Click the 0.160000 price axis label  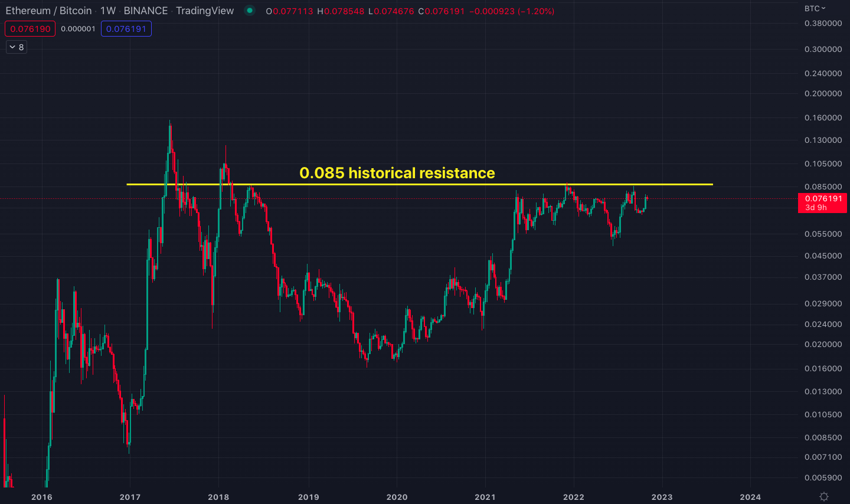pyautogui.click(x=823, y=118)
